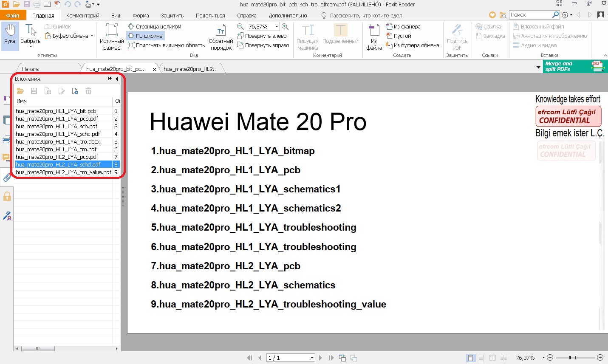The height and width of the screenshot is (364, 608).
Task: Select the Hand (Рука) tool
Action: pyautogui.click(x=10, y=35)
